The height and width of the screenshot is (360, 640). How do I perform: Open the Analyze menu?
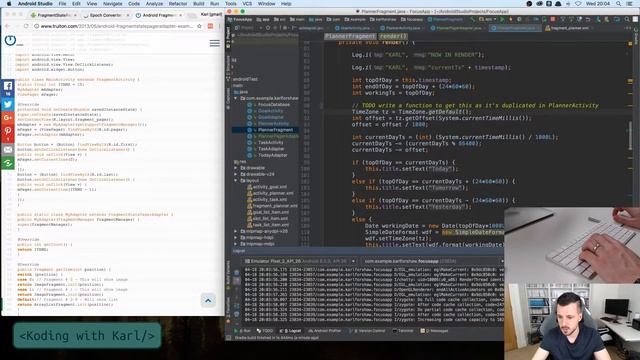click(154, 4)
